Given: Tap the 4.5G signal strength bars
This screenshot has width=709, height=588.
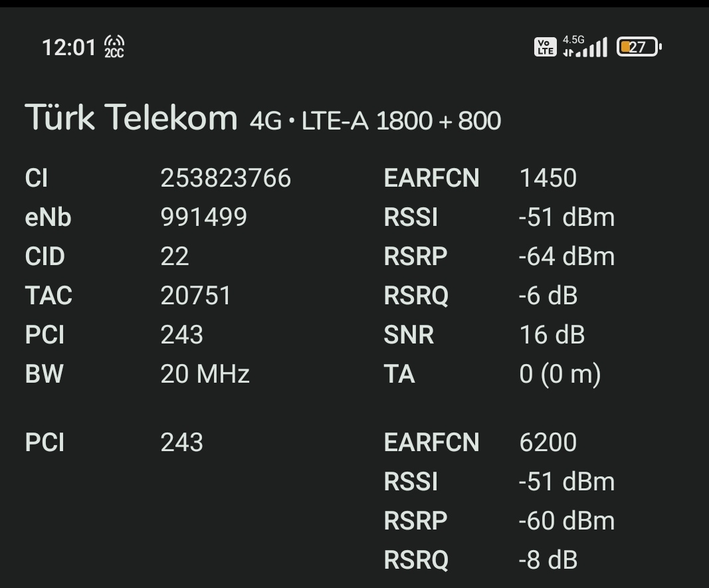Looking at the screenshot, I should 585,47.
